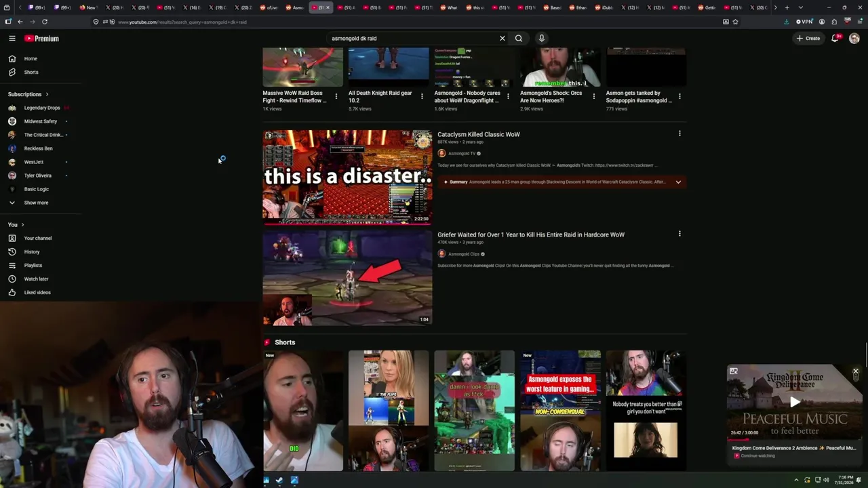Open the browser tab list dropdown
This screenshot has height=488, width=868.
point(800,7)
